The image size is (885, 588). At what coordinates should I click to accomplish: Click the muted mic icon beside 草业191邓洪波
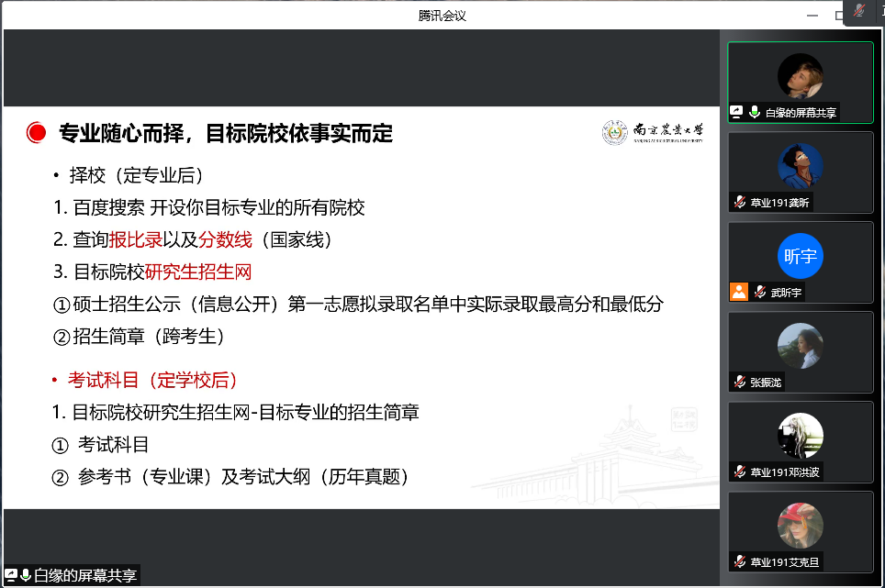pyautogui.click(x=739, y=472)
